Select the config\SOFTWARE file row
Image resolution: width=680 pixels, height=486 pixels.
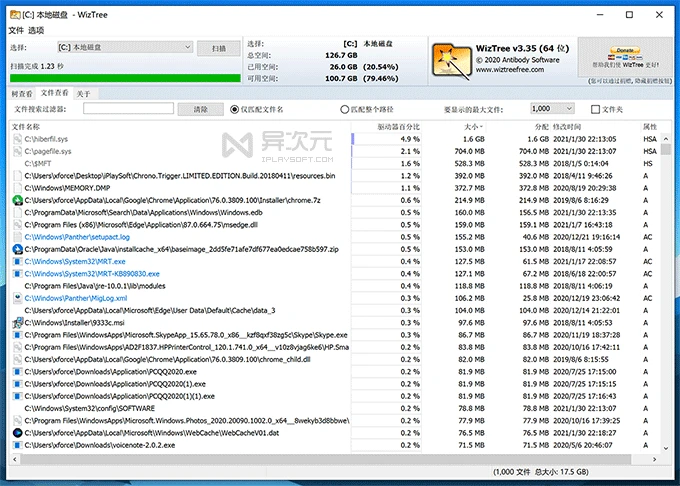[334, 408]
